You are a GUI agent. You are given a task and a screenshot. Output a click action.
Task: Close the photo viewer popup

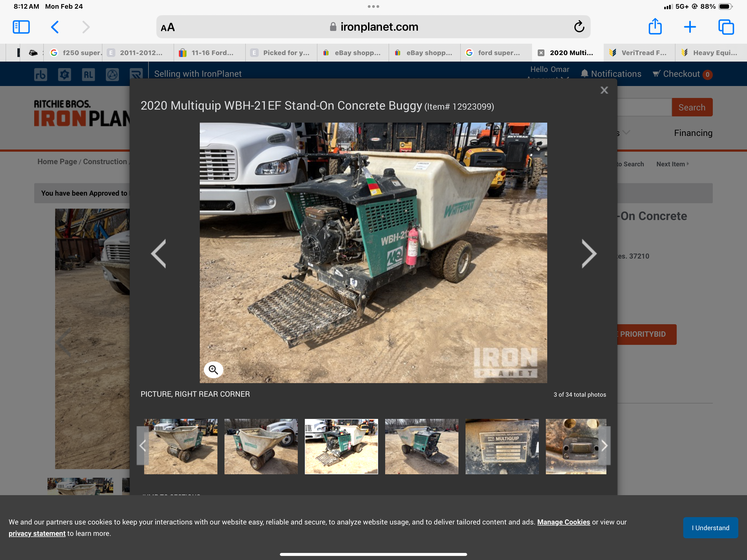pos(604,90)
